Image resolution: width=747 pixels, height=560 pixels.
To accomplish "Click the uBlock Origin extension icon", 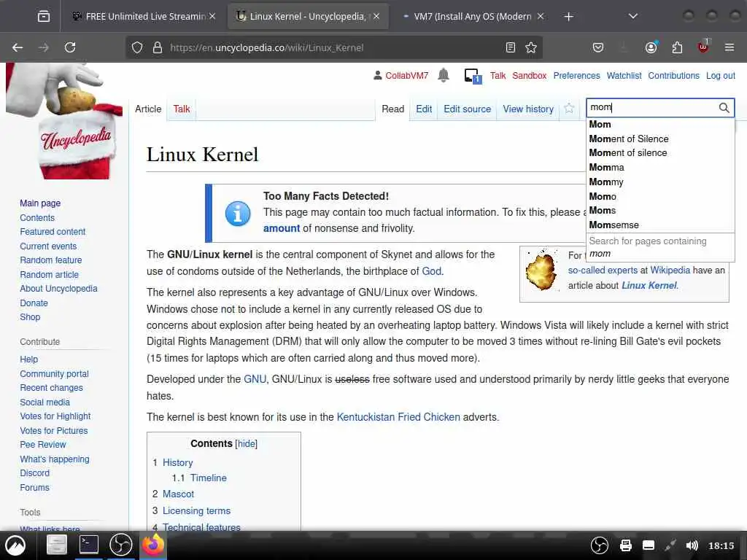I will (703, 47).
